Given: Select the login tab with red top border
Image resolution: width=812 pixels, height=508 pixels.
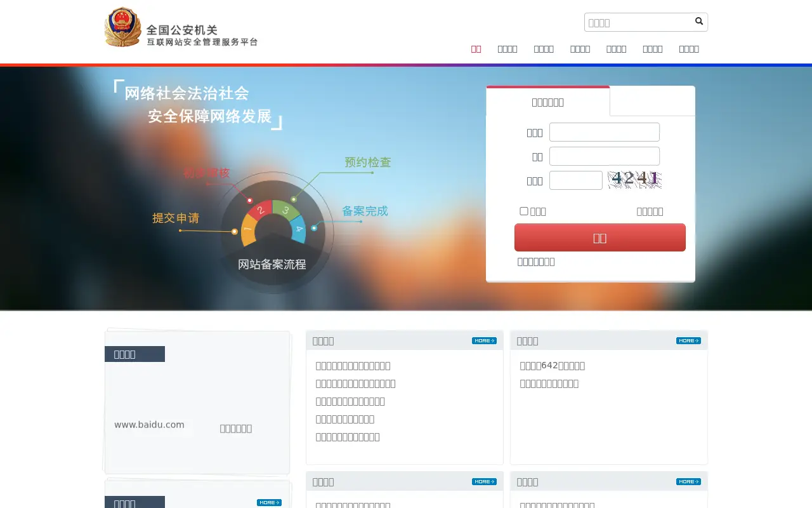Looking at the screenshot, I should pyautogui.click(x=548, y=102).
